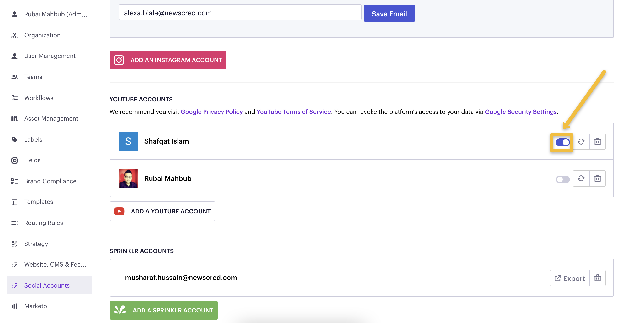Click the Instagram logo on the add button

click(119, 60)
